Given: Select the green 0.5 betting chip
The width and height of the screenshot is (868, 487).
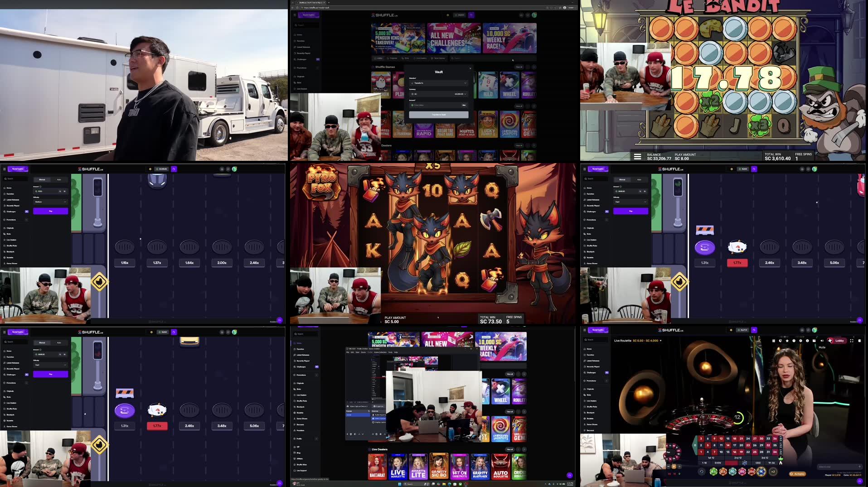Looking at the screenshot, I should pyautogui.click(x=713, y=472).
